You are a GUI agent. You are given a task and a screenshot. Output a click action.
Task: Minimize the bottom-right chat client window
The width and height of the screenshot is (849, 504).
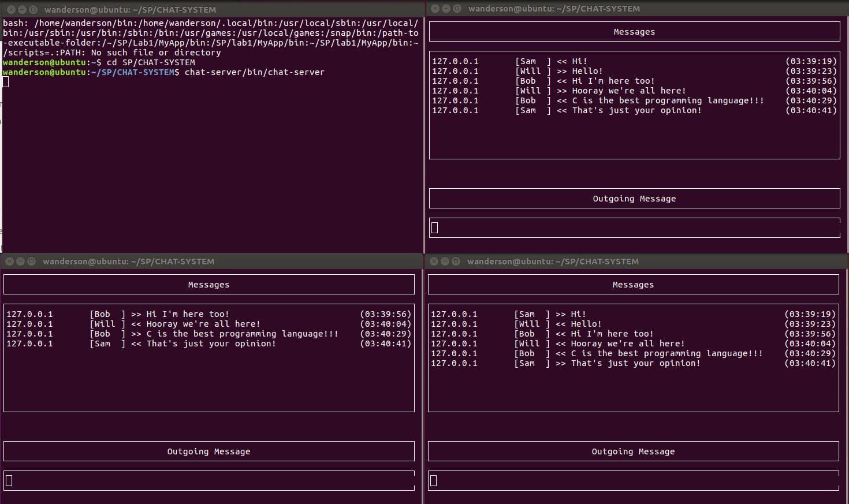click(x=445, y=262)
